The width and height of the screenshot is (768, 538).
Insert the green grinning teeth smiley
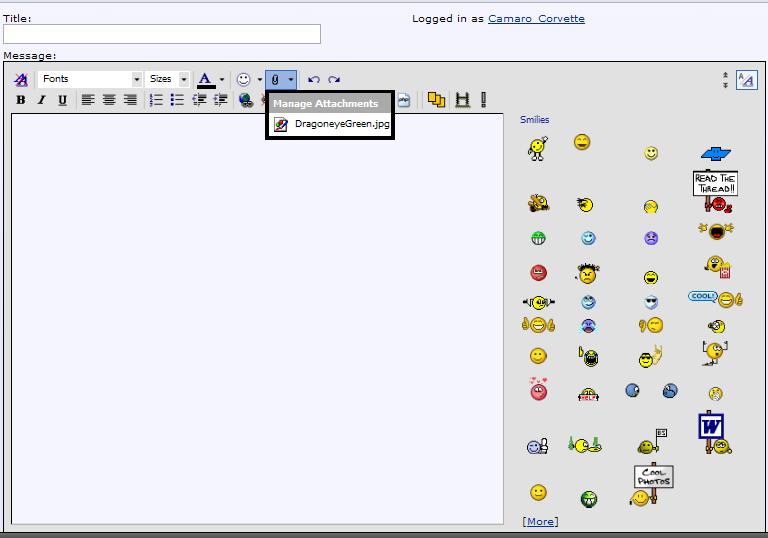539,238
